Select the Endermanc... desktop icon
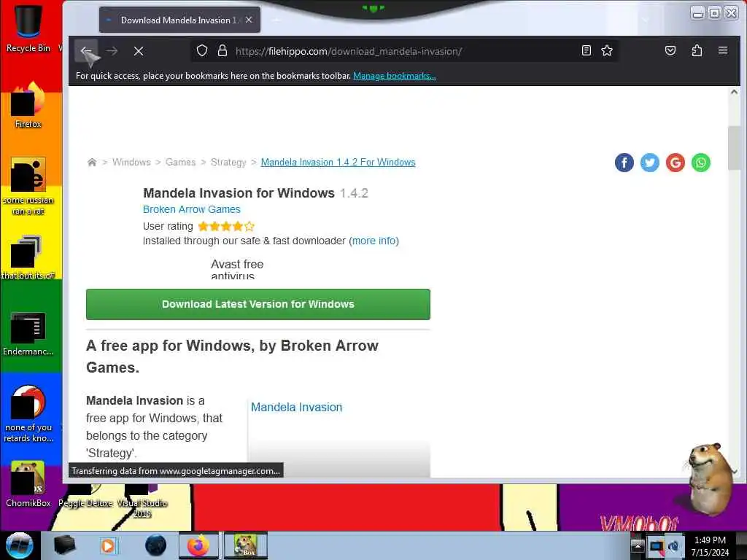Screen dimensions: 747x560 click(x=28, y=333)
